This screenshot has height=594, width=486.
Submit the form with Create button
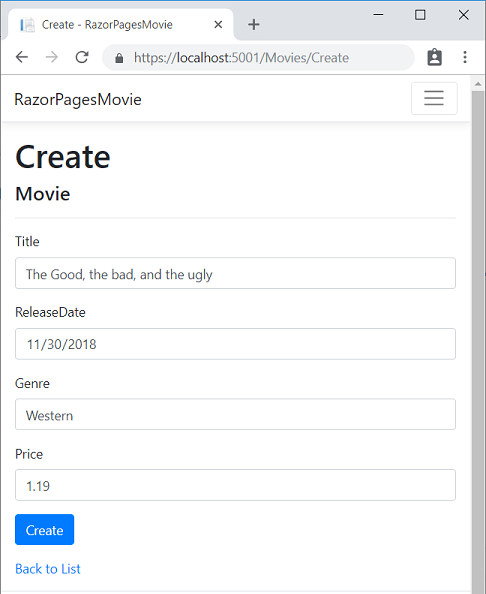[x=44, y=530]
